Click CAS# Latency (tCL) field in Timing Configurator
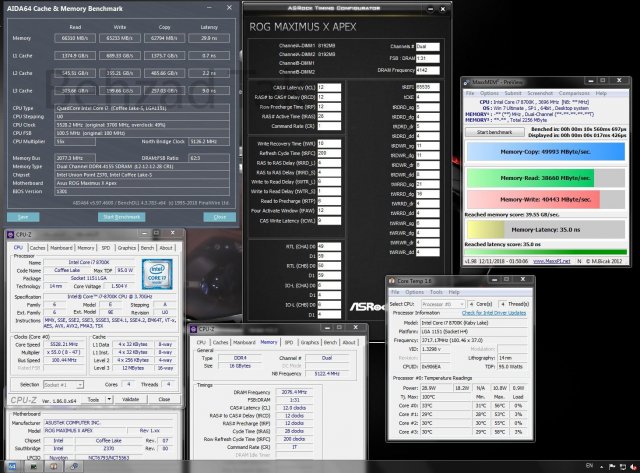640x473 pixels. [x=329, y=87]
